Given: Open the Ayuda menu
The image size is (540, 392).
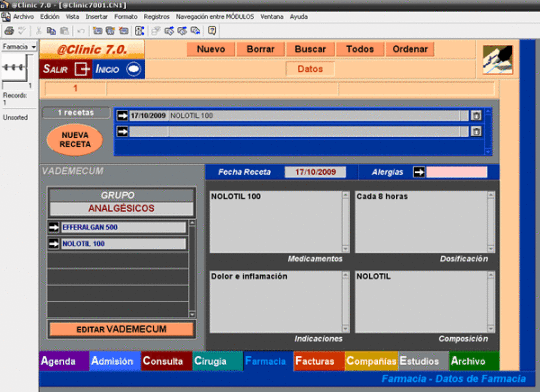Looking at the screenshot, I should [x=299, y=17].
